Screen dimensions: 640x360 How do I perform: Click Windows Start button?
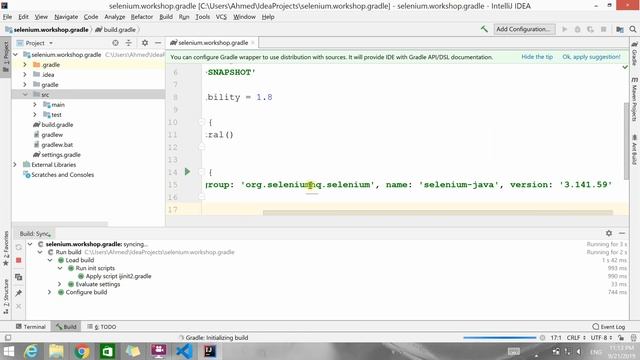coord(9,351)
